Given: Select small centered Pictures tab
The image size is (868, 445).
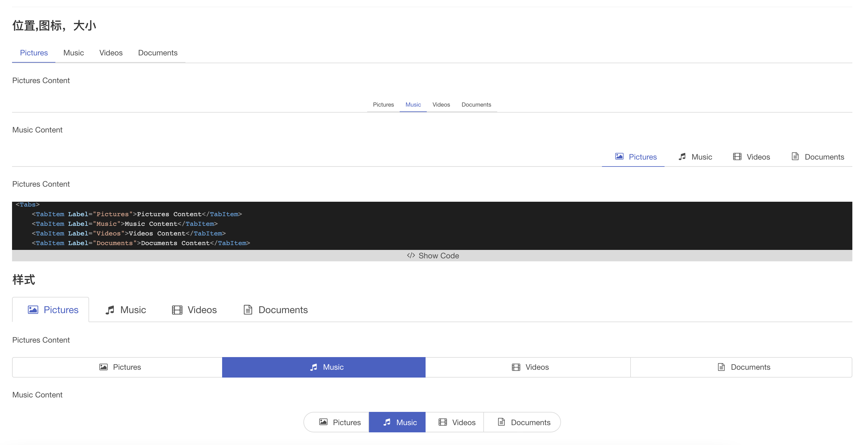Looking at the screenshot, I should tap(383, 104).
